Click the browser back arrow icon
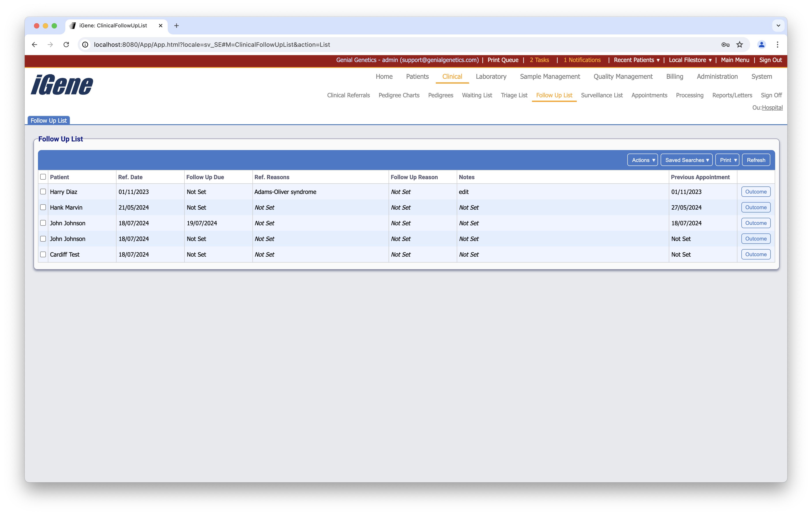 click(x=34, y=45)
